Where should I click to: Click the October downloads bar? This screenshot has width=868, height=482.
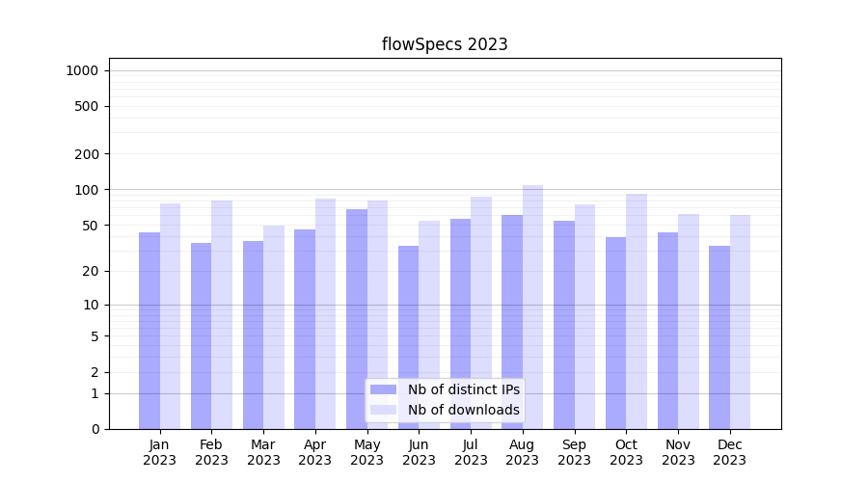[637, 310]
